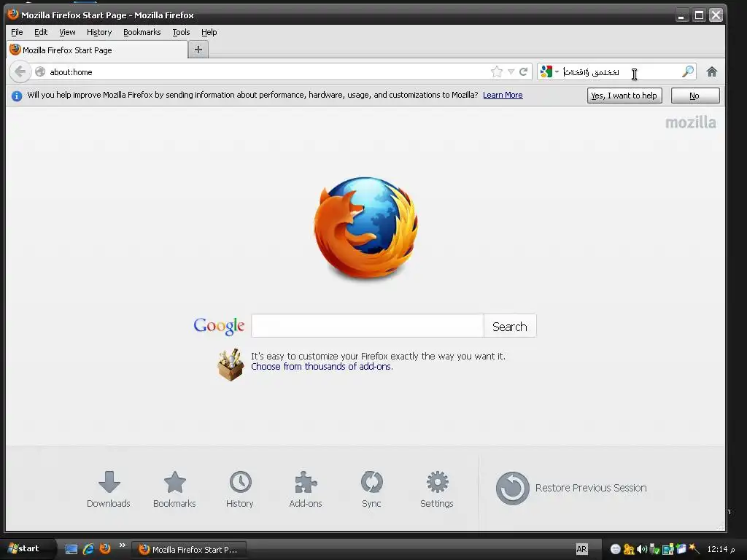Click the clock showing 12:14
The width and height of the screenshot is (747, 560).
[720, 549]
